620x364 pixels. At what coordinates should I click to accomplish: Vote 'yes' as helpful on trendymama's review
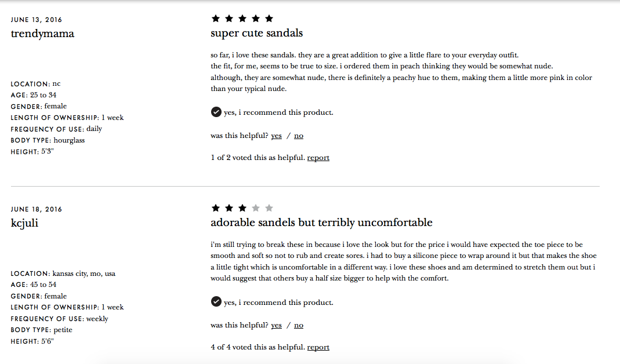pos(276,135)
